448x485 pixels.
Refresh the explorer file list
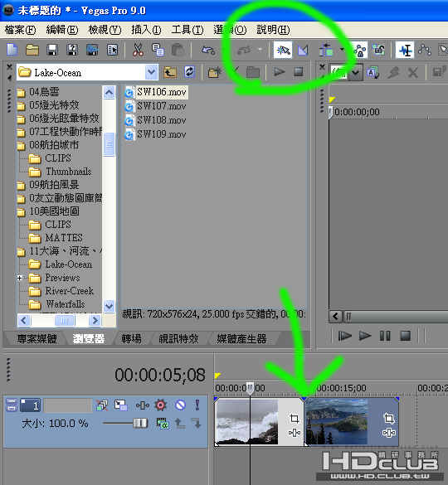(189, 72)
